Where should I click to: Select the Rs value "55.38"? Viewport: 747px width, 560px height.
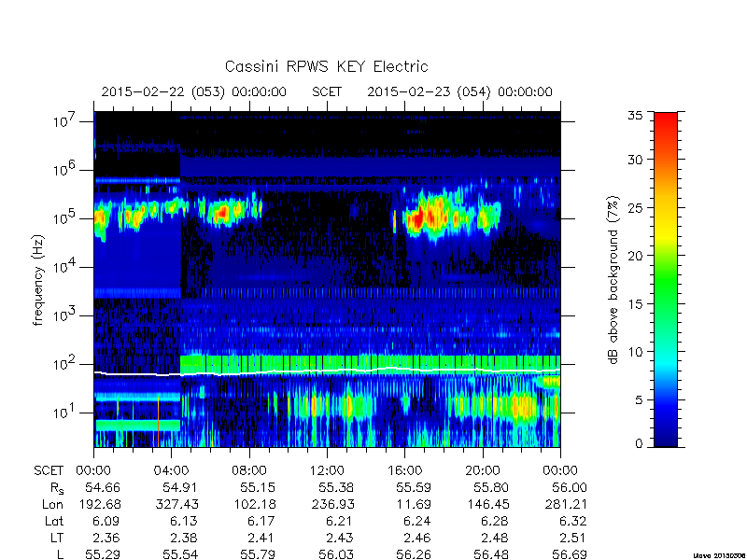[336, 487]
